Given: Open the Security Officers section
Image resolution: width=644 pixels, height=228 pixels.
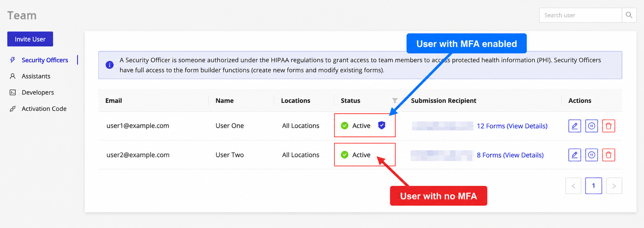Looking at the screenshot, I should [45, 60].
